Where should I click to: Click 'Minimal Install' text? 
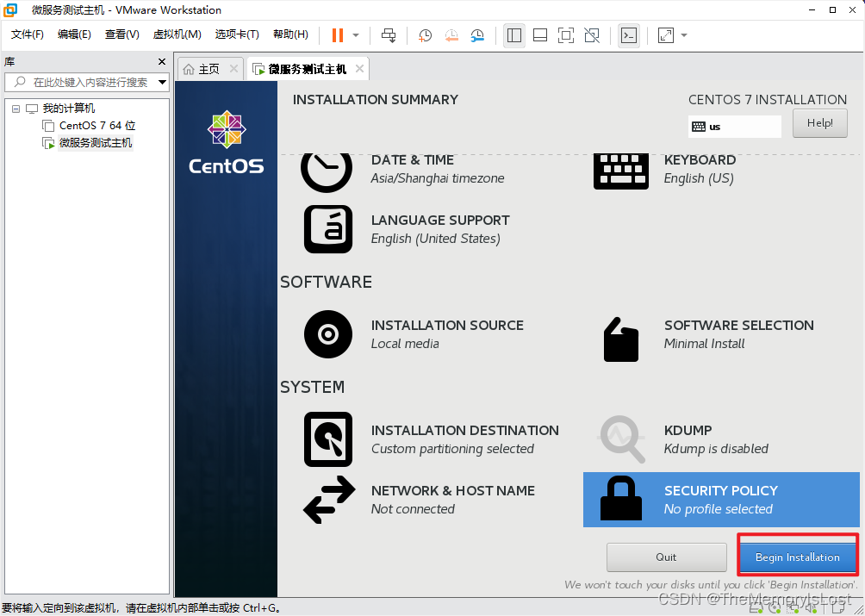[705, 344]
